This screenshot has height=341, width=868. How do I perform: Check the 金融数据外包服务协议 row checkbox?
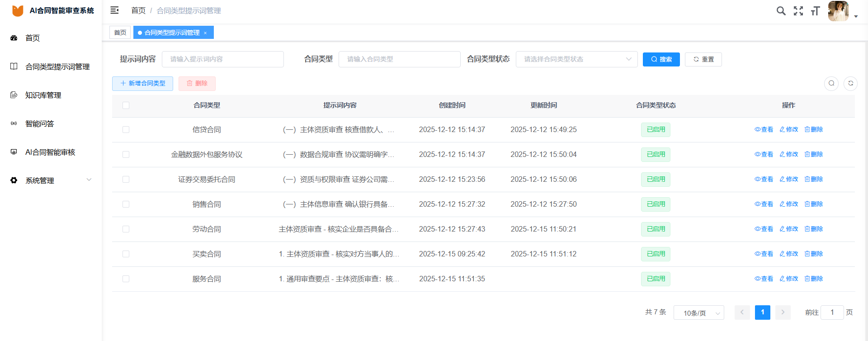[x=126, y=155]
